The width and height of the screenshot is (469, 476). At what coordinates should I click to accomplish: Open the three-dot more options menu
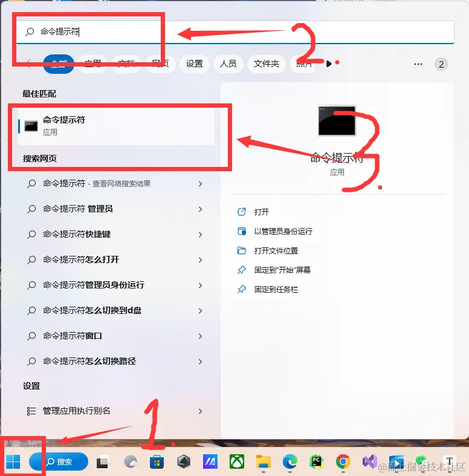click(x=418, y=64)
